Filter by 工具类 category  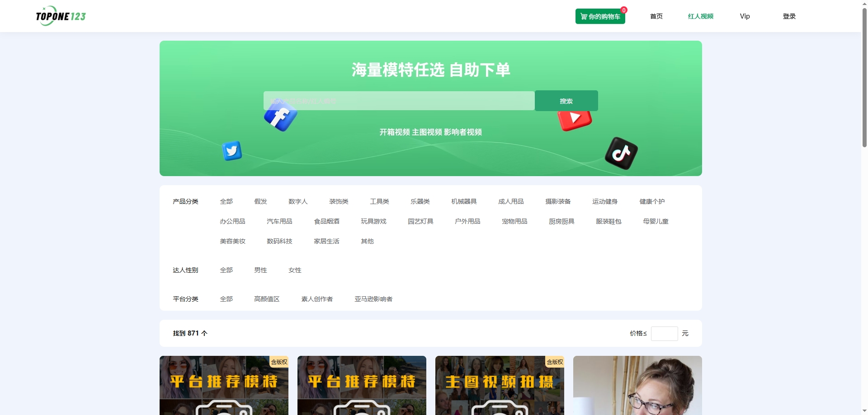(x=379, y=201)
